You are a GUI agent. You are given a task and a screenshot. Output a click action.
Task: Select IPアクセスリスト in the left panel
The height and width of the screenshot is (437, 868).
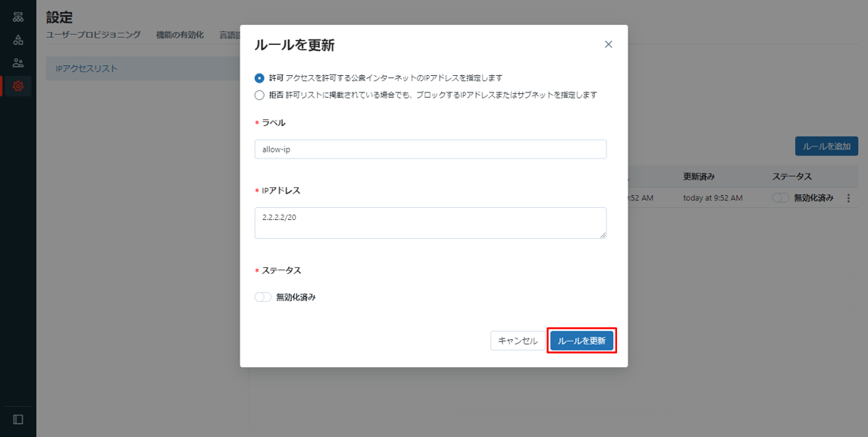coord(144,69)
